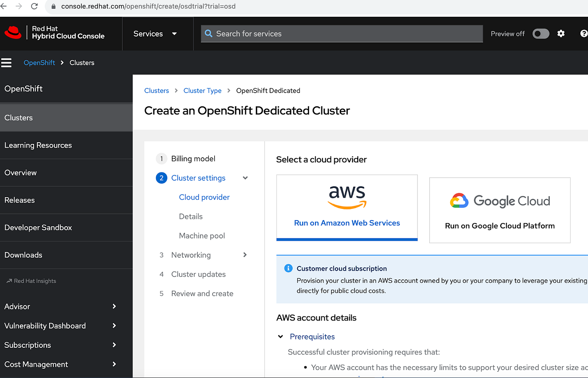Click the info icon beside Customer cloud subscription

coord(288,268)
